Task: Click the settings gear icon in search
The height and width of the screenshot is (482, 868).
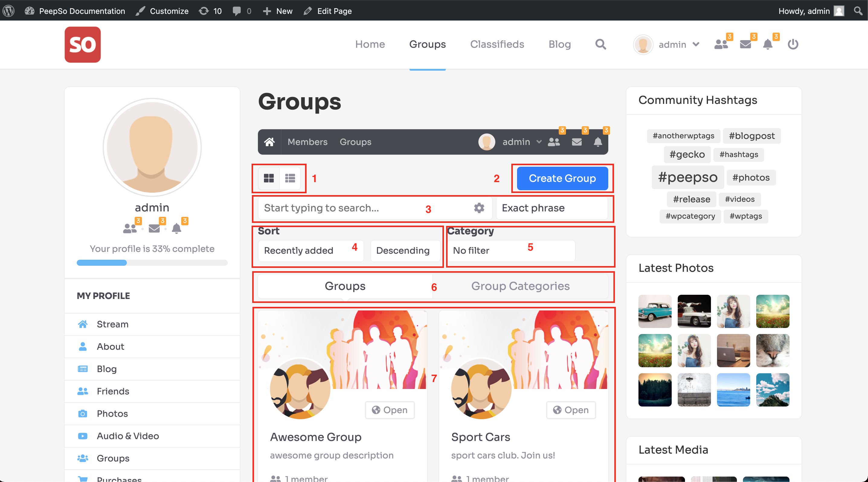Action: point(479,208)
